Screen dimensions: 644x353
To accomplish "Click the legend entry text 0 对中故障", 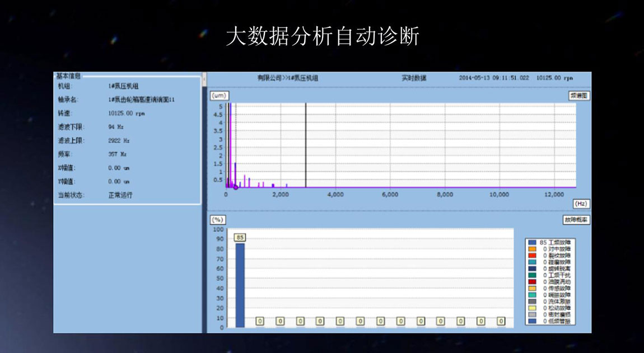I will (x=557, y=249).
